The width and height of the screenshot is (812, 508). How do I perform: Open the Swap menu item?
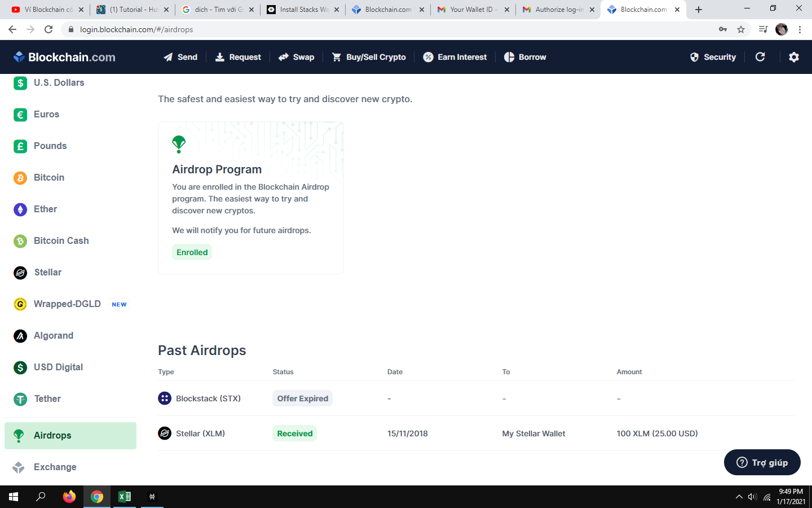pyautogui.click(x=297, y=57)
